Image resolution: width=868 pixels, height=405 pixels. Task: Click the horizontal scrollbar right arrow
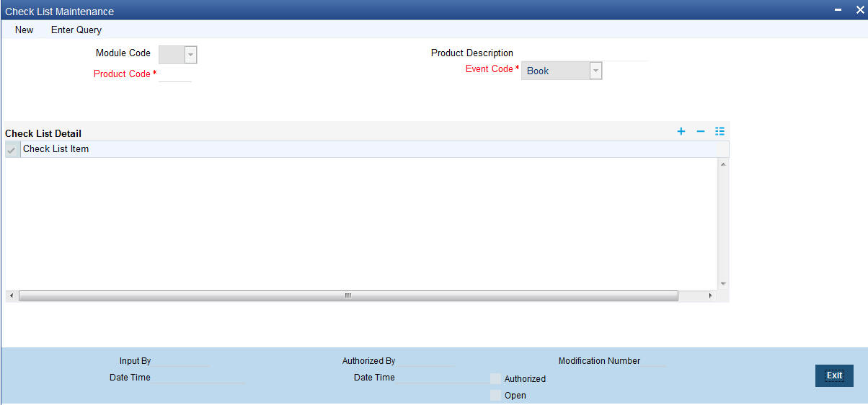coord(710,295)
